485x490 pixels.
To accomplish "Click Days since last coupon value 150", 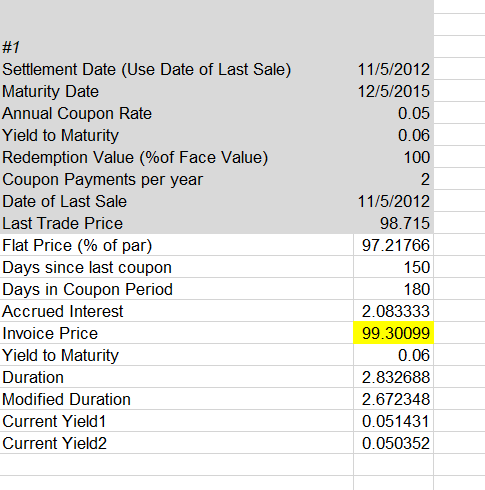I will click(x=393, y=267).
